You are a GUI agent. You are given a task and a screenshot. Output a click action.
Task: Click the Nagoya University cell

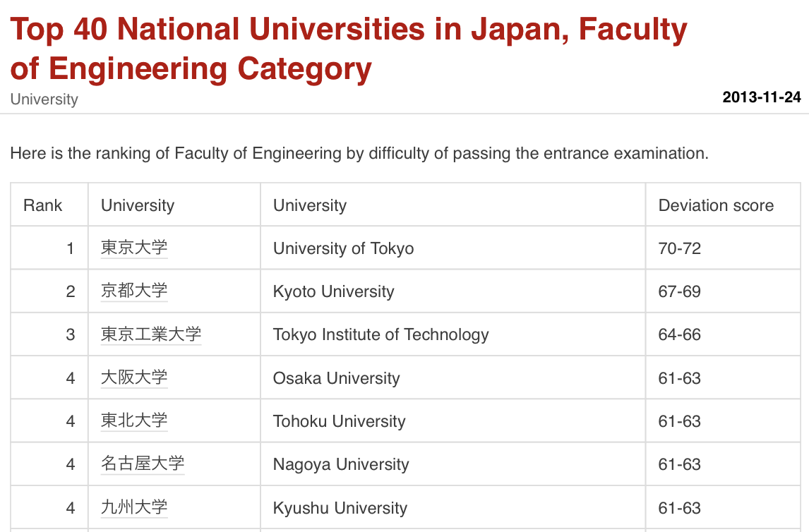[341, 464]
